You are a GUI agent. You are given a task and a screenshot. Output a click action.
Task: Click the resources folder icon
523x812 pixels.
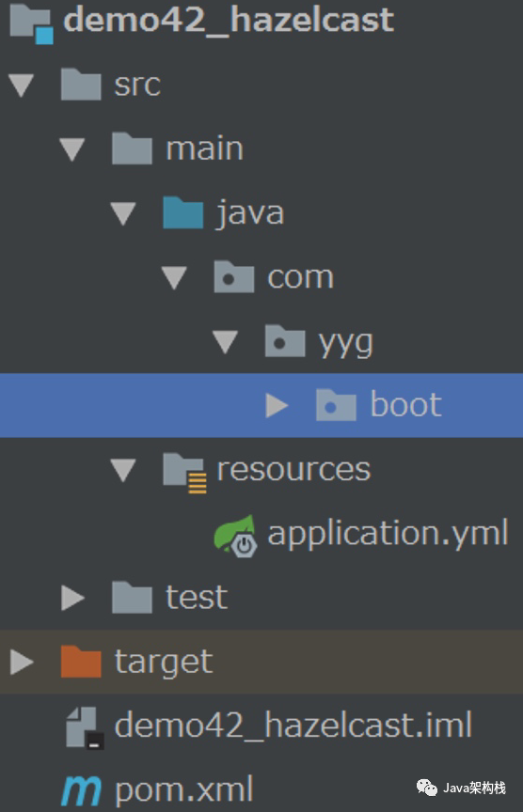[x=184, y=473]
